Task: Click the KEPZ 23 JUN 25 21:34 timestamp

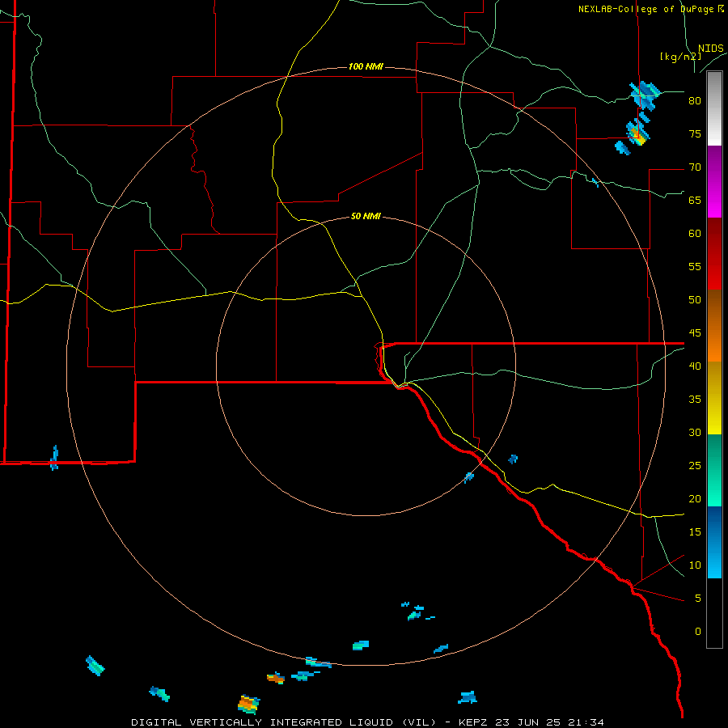Action: pyautogui.click(x=531, y=722)
